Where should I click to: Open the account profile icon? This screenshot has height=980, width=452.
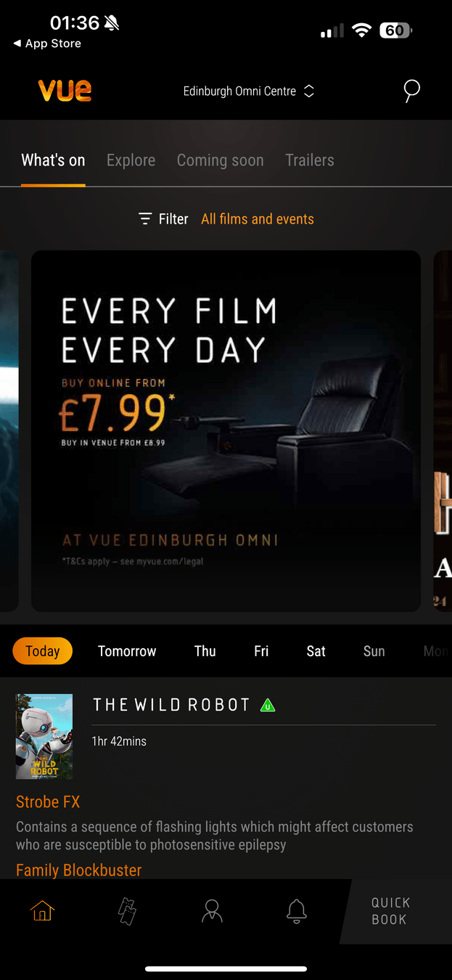pos(212,911)
